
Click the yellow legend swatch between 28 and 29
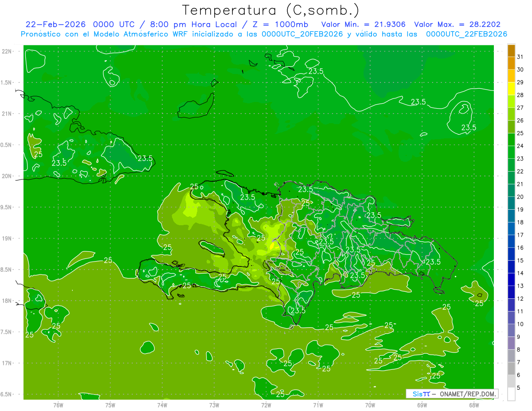[511, 89]
